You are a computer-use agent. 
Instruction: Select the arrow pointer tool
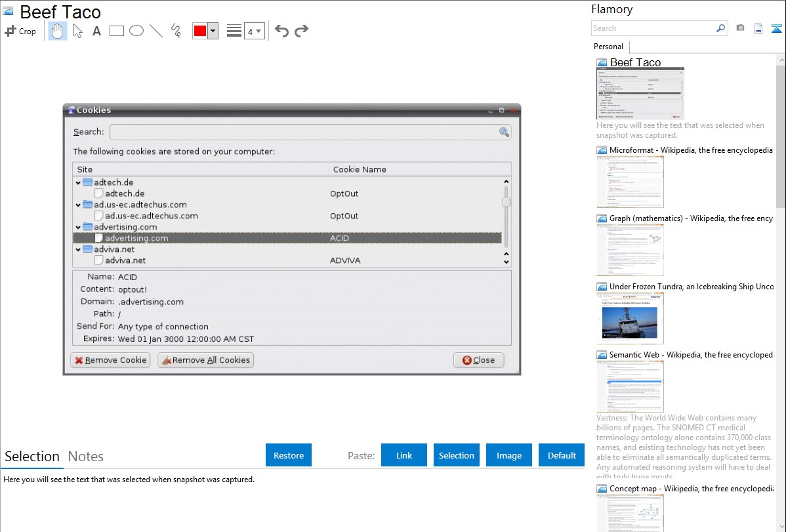point(77,31)
